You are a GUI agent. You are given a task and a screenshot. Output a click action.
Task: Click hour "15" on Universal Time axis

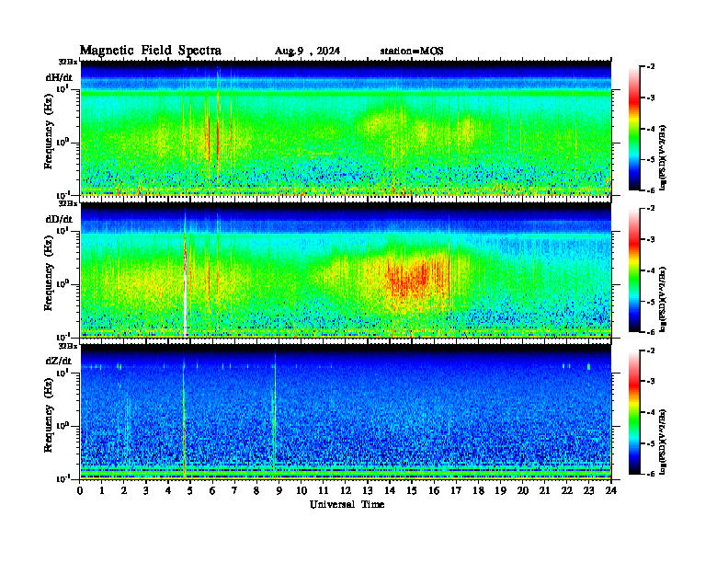click(x=412, y=490)
